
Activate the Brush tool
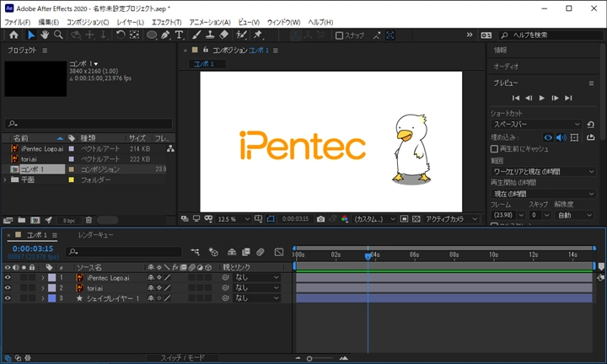click(x=195, y=35)
